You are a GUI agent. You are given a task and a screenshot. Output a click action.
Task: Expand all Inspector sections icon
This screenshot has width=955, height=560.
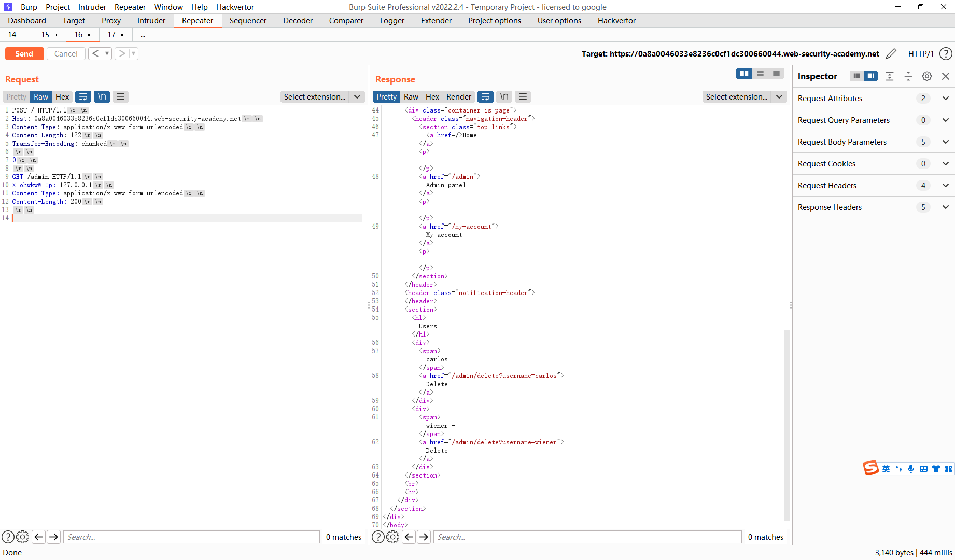click(x=890, y=76)
